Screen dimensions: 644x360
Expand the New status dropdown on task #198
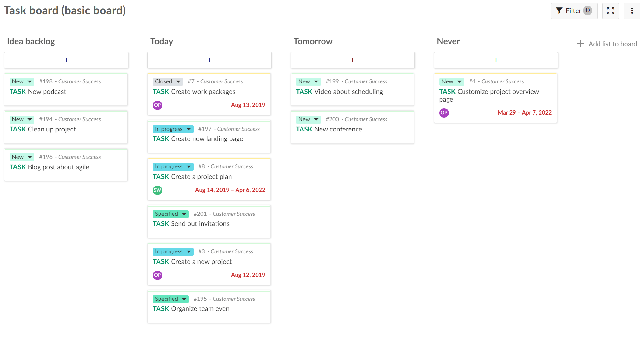point(30,81)
